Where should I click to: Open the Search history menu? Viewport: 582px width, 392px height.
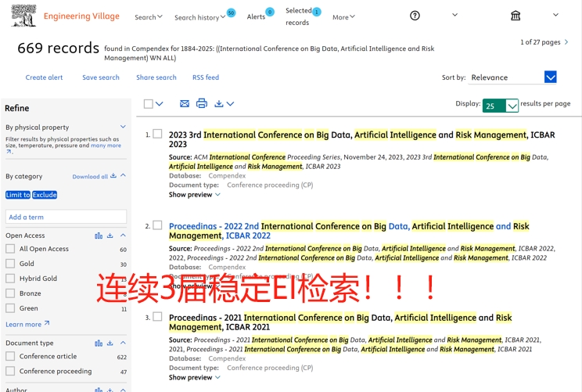click(199, 17)
